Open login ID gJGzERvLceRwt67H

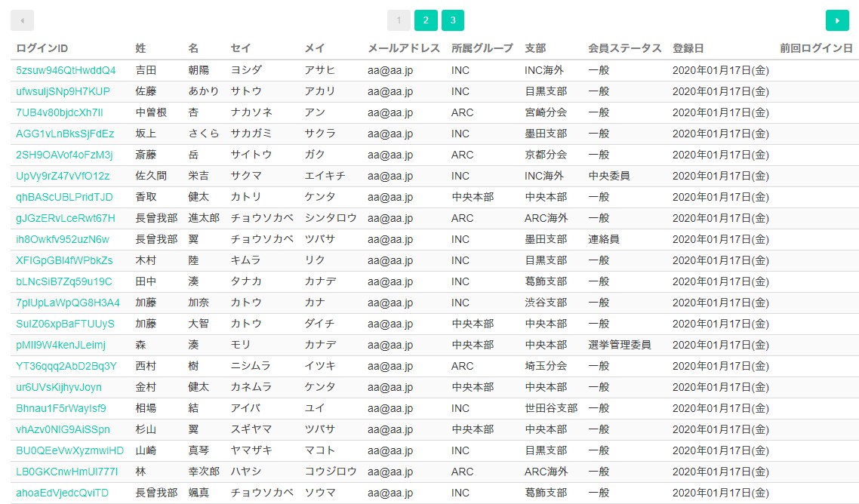[x=66, y=218]
